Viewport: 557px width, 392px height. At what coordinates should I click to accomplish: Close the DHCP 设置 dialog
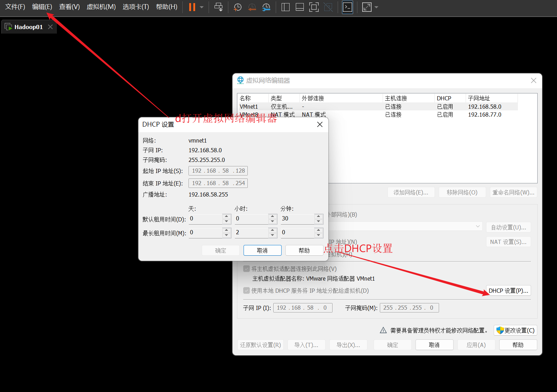click(320, 125)
